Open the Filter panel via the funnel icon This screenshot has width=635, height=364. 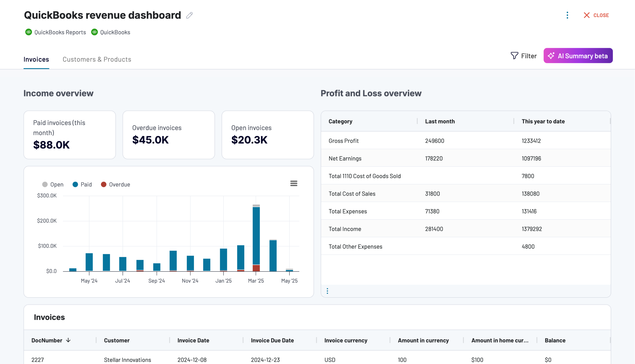tap(514, 56)
